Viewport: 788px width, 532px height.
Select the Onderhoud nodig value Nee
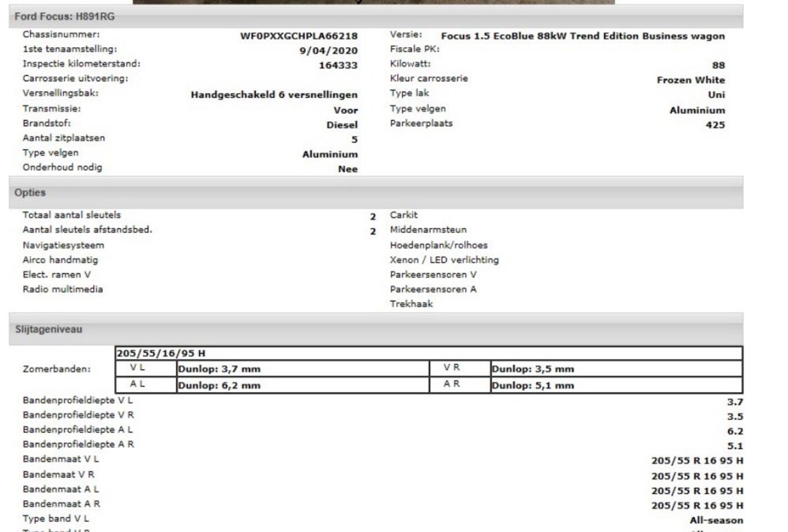348,169
